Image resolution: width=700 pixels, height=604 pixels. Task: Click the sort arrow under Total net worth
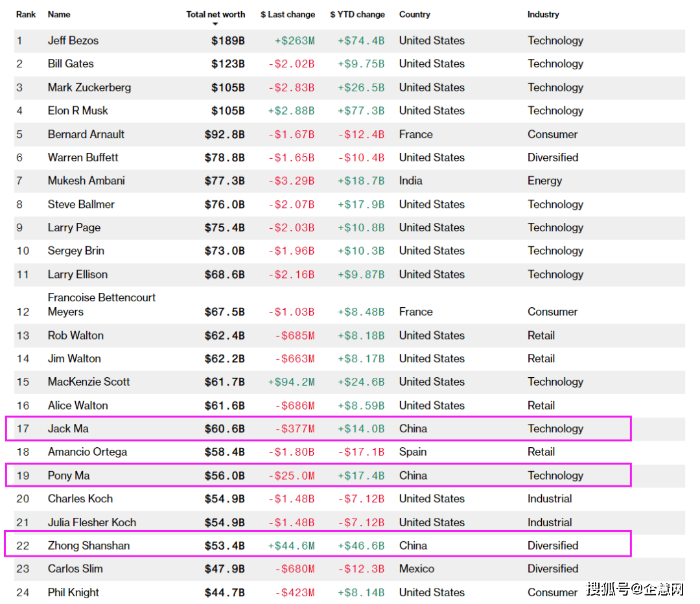tap(215, 25)
